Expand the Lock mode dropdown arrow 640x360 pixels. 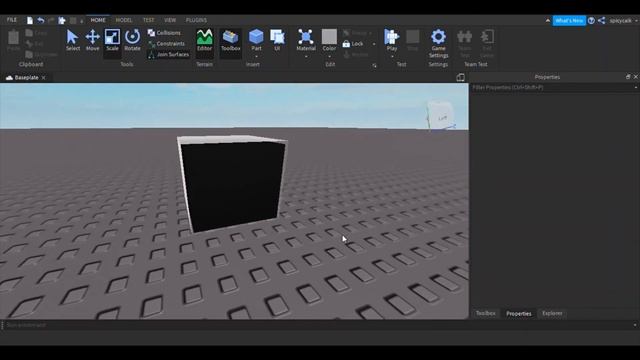(374, 44)
